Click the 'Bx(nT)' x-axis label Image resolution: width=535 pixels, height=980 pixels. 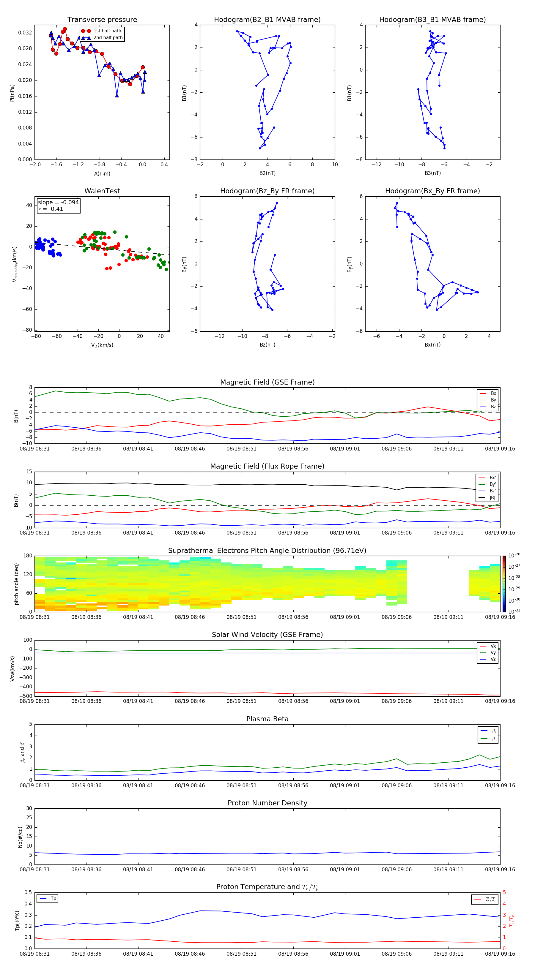pyautogui.click(x=432, y=345)
